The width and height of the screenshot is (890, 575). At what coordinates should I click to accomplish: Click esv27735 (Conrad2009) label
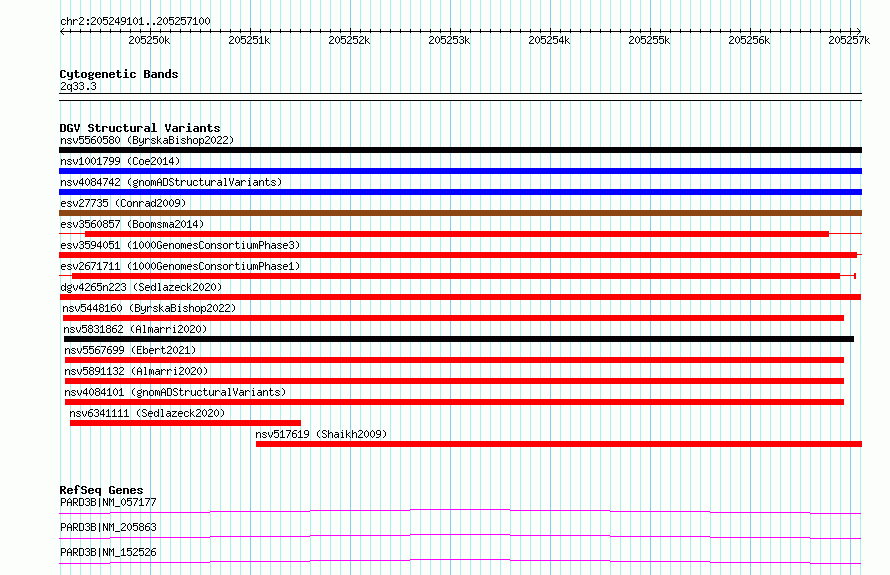pos(123,203)
